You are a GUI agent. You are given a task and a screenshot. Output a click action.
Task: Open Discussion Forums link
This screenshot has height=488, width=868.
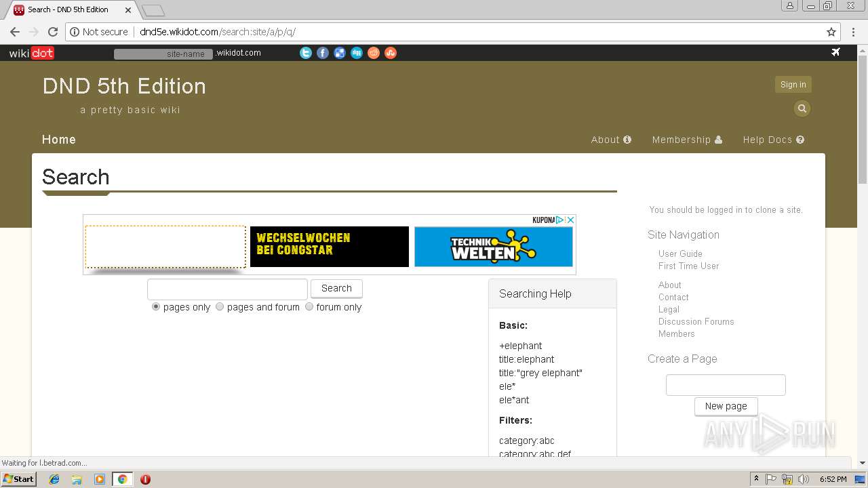point(696,321)
